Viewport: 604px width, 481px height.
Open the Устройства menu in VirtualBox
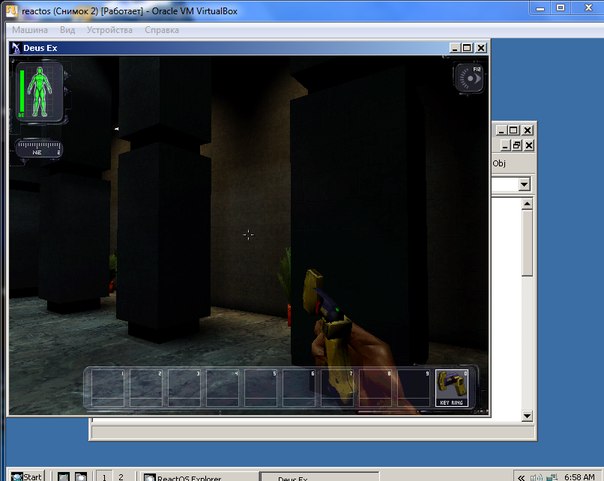coord(109,30)
